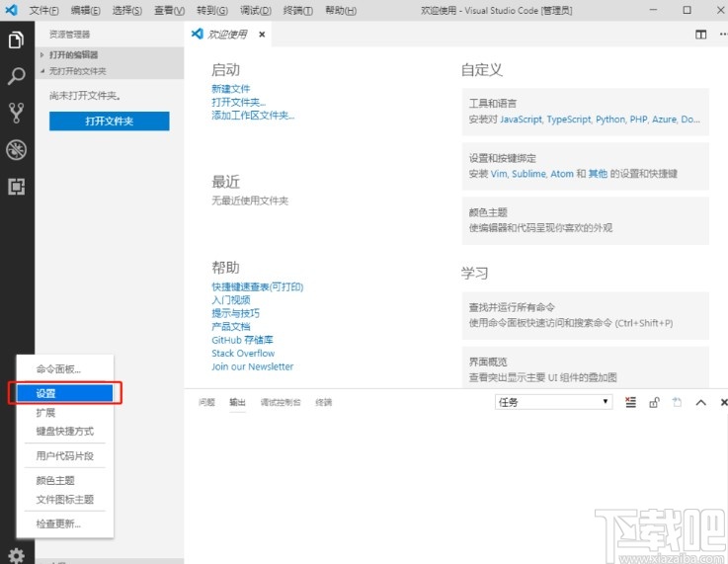
Task: Open the Extensions view icon
Action: (16, 187)
